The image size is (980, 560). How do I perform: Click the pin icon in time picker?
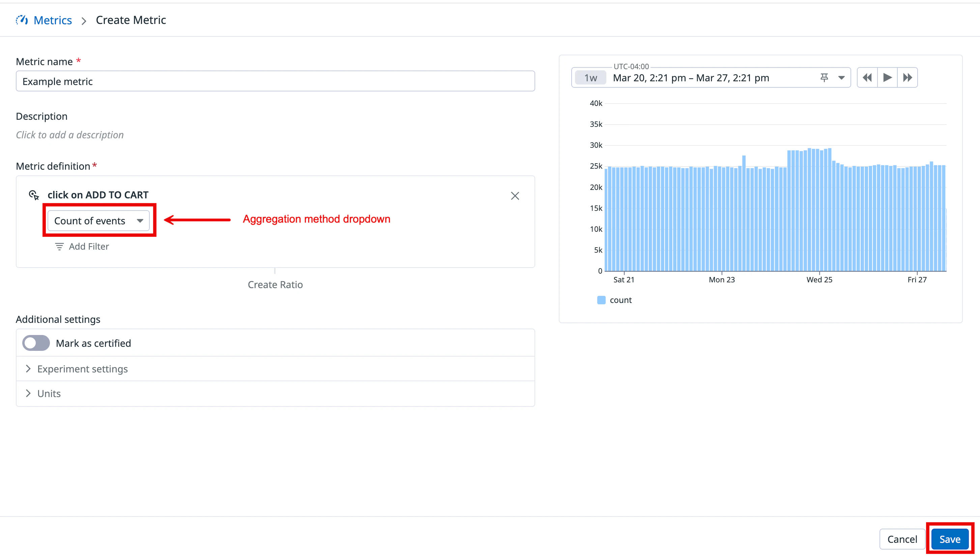click(824, 78)
